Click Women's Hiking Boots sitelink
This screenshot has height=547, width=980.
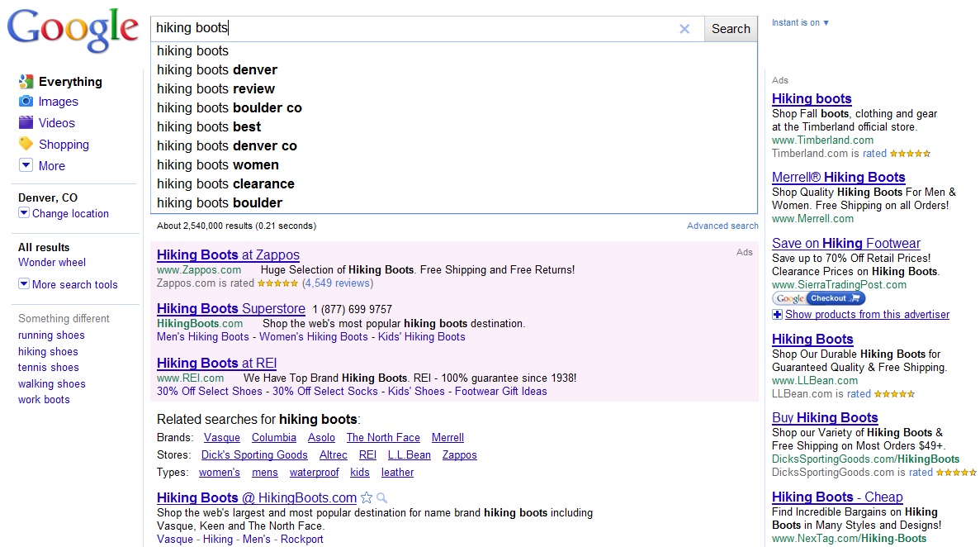click(314, 337)
